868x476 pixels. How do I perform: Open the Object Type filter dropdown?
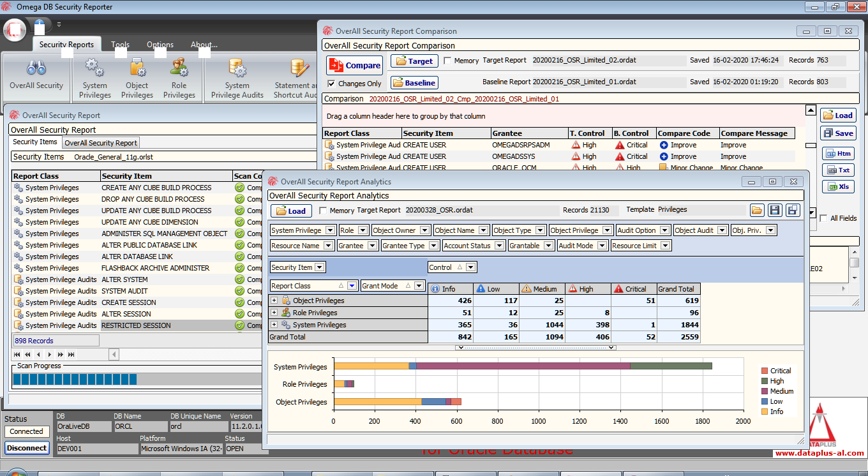[x=540, y=230]
